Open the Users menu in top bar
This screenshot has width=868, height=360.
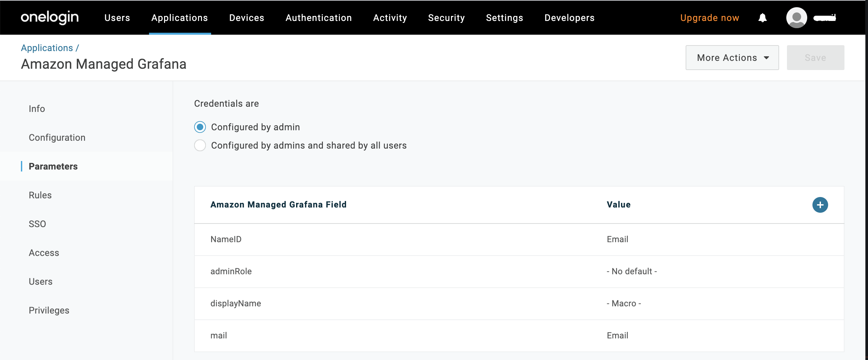coord(117,18)
